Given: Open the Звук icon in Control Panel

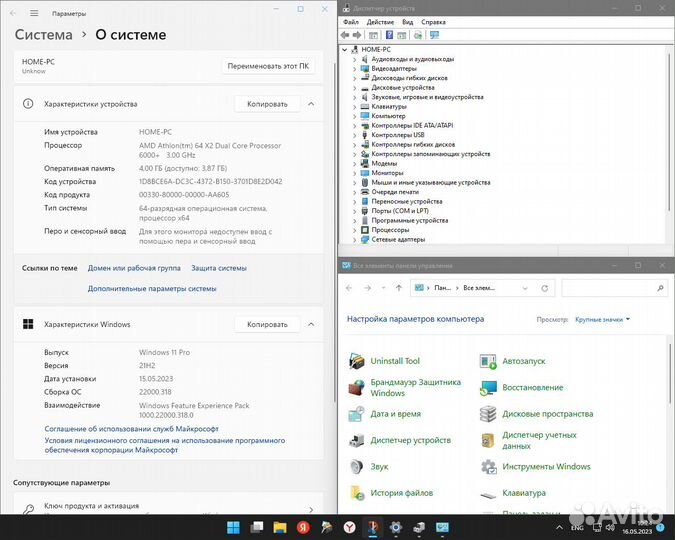Looking at the screenshot, I should (x=357, y=466).
